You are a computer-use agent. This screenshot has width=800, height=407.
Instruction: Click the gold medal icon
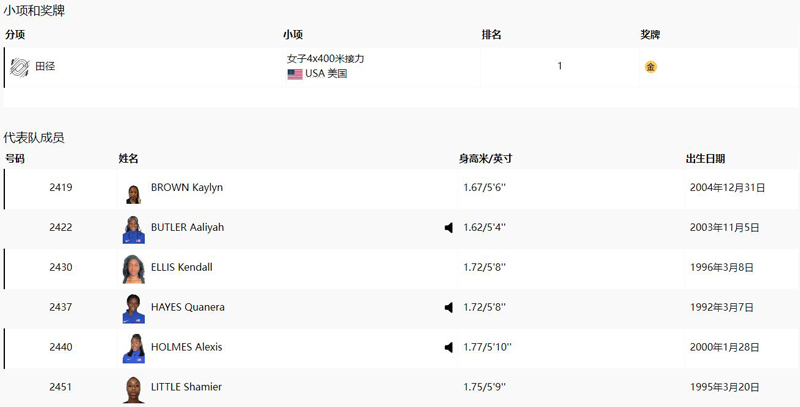tap(651, 67)
